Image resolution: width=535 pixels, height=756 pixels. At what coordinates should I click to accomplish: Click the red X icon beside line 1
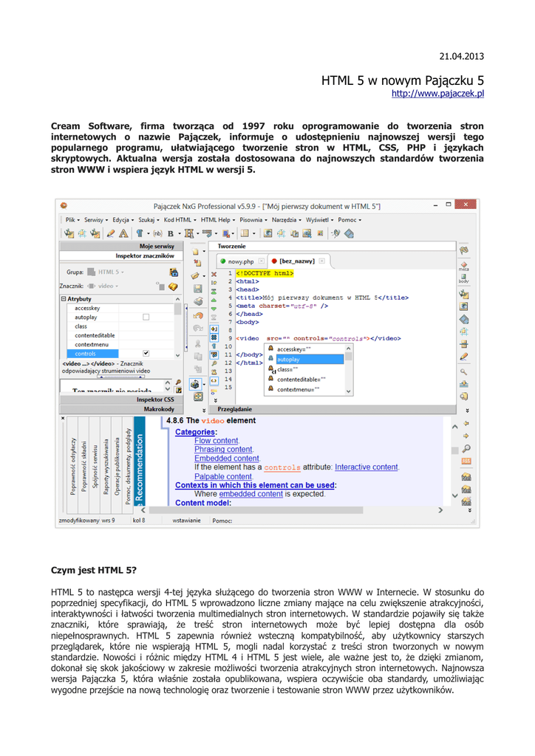214,274
